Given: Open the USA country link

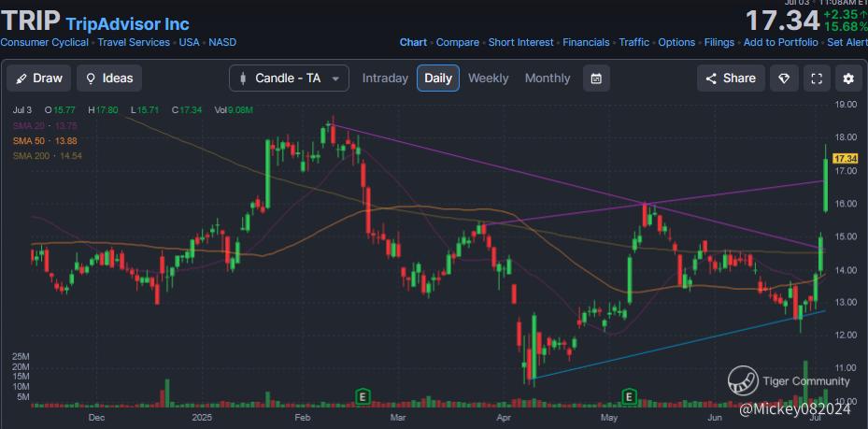Looking at the screenshot, I should pyautogui.click(x=190, y=43).
